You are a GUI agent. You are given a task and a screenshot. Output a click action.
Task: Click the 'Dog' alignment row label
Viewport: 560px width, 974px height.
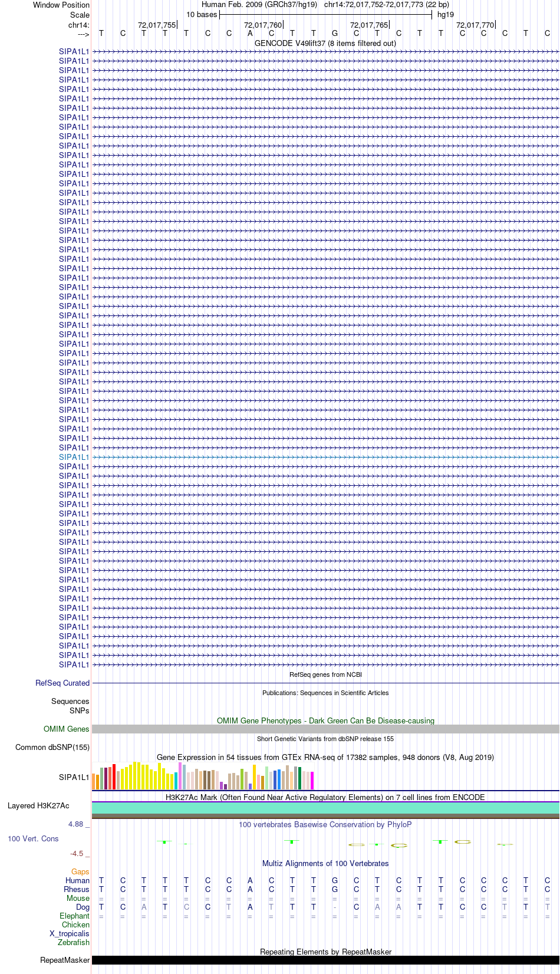[83, 907]
